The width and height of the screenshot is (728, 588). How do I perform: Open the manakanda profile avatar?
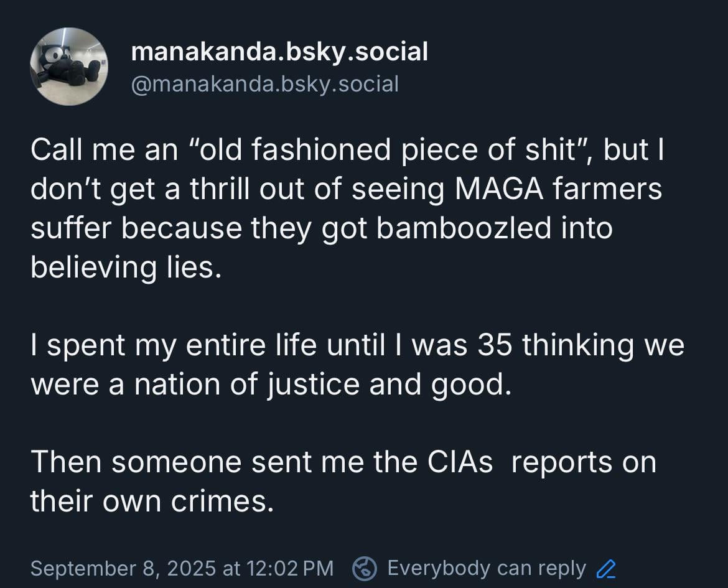(x=69, y=67)
